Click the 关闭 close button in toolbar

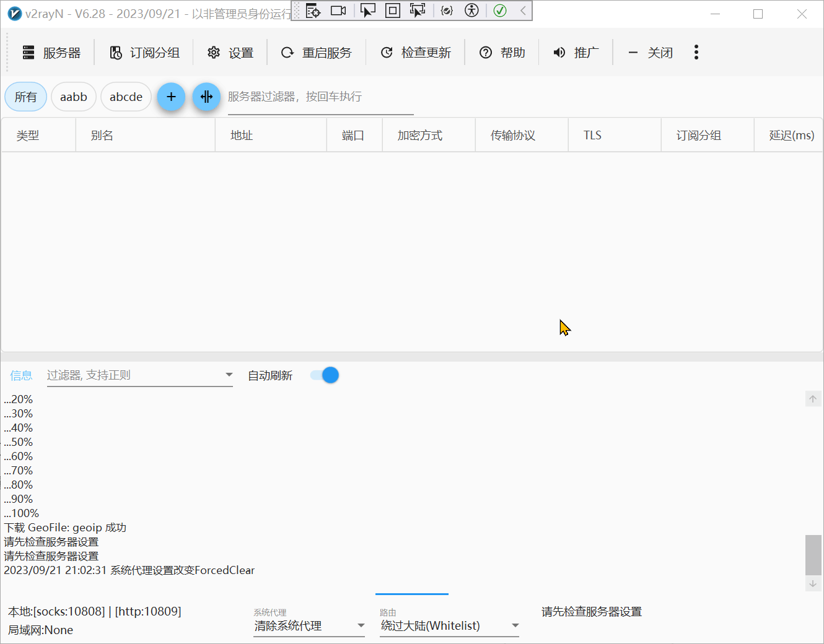click(x=651, y=53)
